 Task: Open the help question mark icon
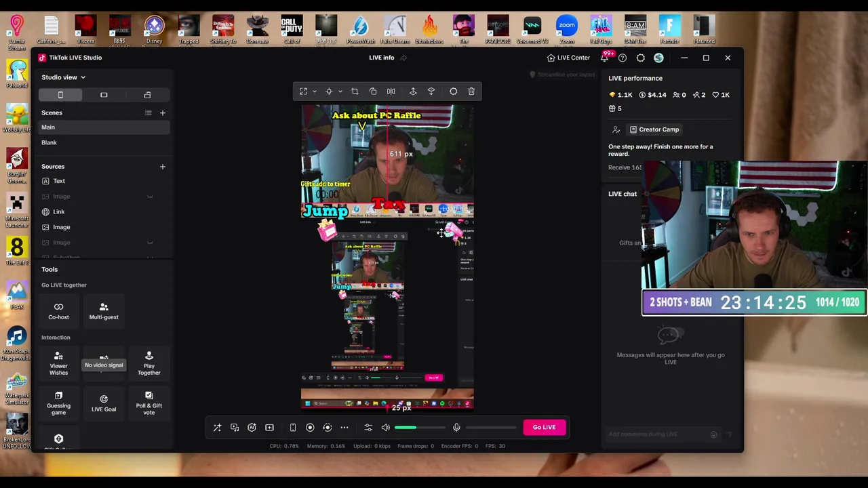coord(623,58)
